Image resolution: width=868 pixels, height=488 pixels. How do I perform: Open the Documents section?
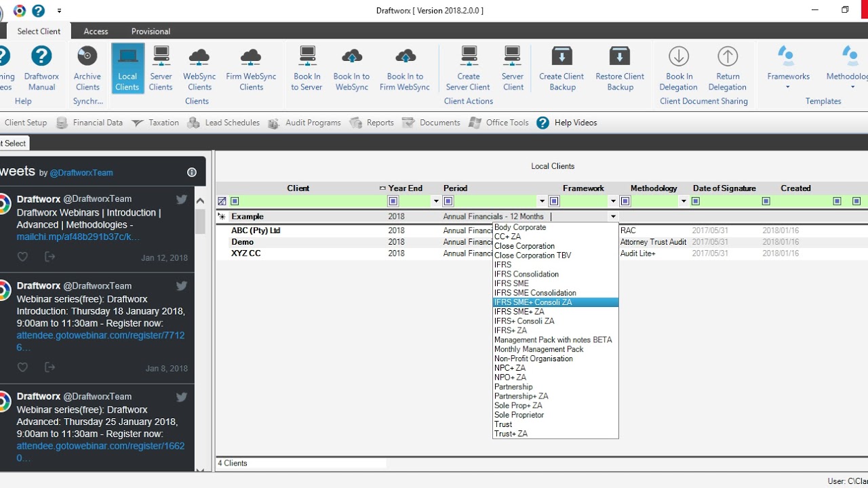coord(431,123)
